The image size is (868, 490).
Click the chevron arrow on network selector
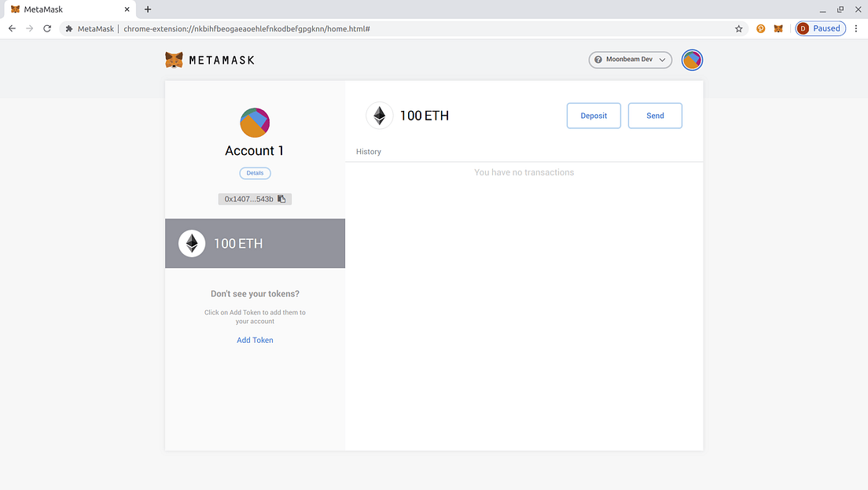tap(662, 60)
